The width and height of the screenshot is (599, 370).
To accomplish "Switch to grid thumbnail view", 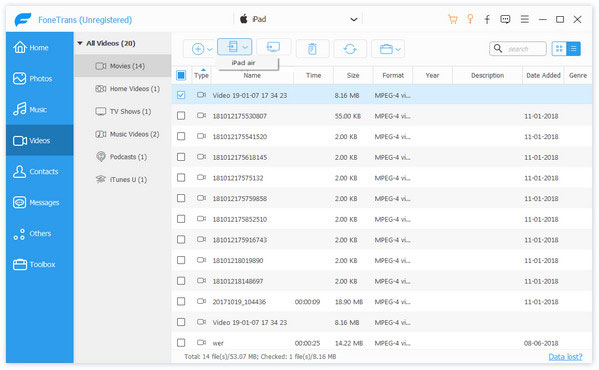I will click(x=559, y=48).
